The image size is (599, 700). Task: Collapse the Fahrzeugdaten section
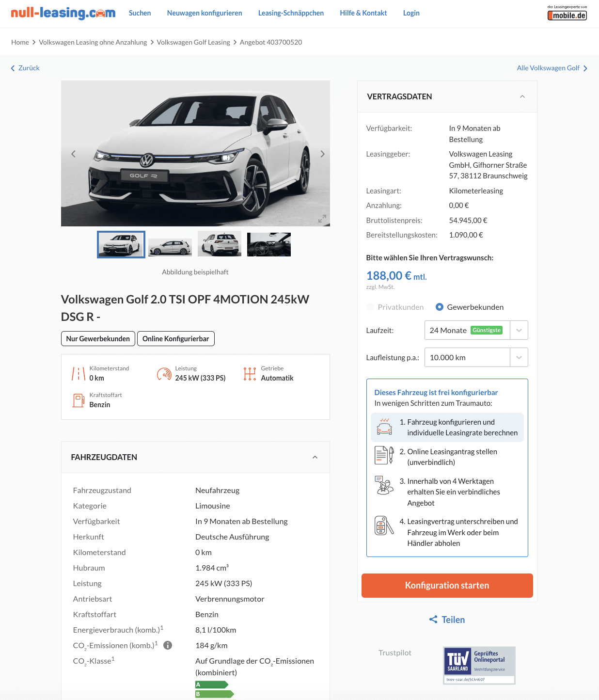pyautogui.click(x=315, y=457)
